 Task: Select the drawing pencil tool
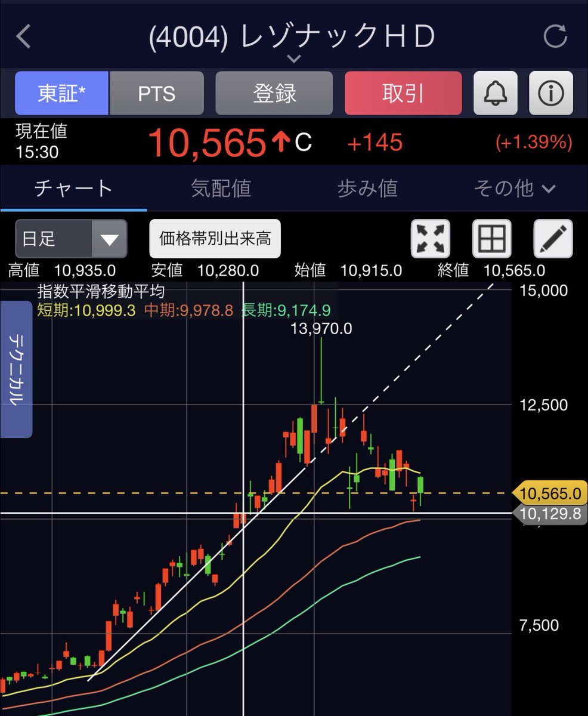point(552,238)
